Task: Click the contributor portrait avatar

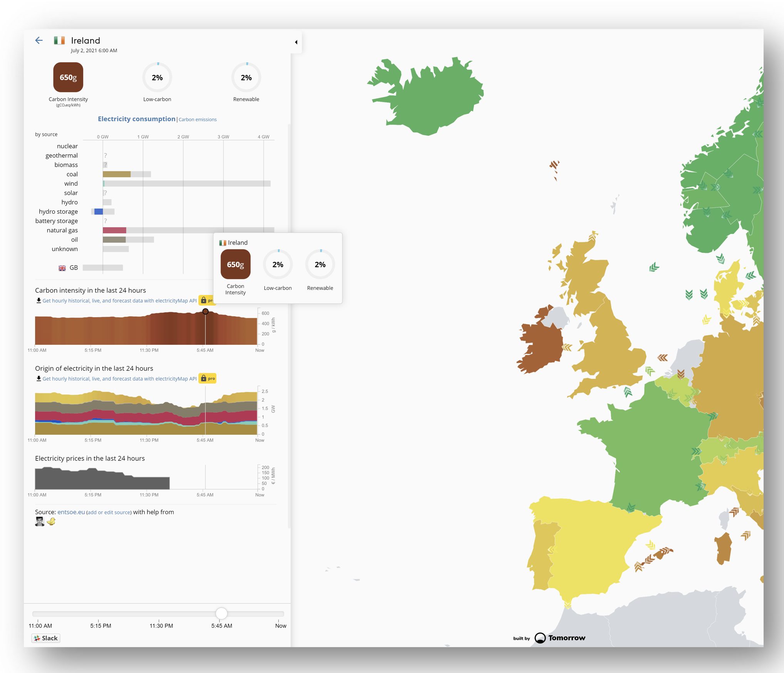Action: 40,522
